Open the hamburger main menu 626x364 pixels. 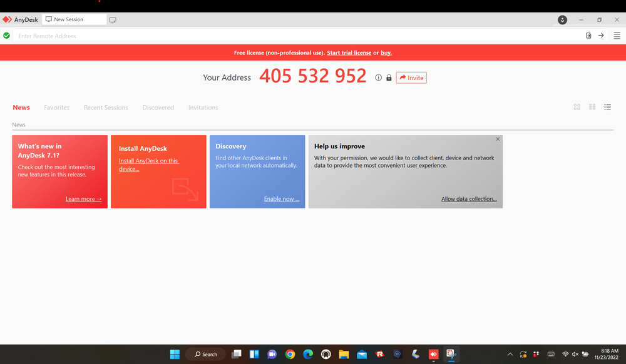[617, 36]
